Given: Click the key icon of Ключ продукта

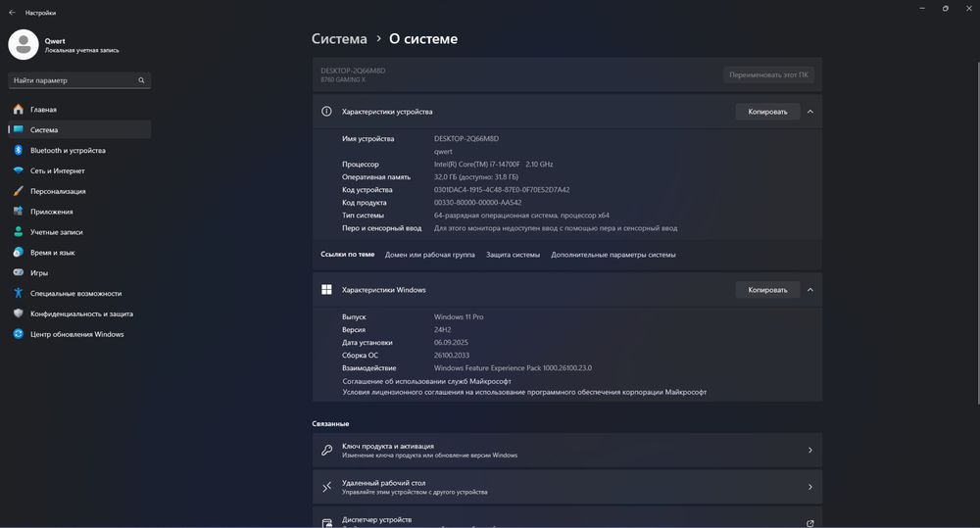Looking at the screenshot, I should coord(326,450).
